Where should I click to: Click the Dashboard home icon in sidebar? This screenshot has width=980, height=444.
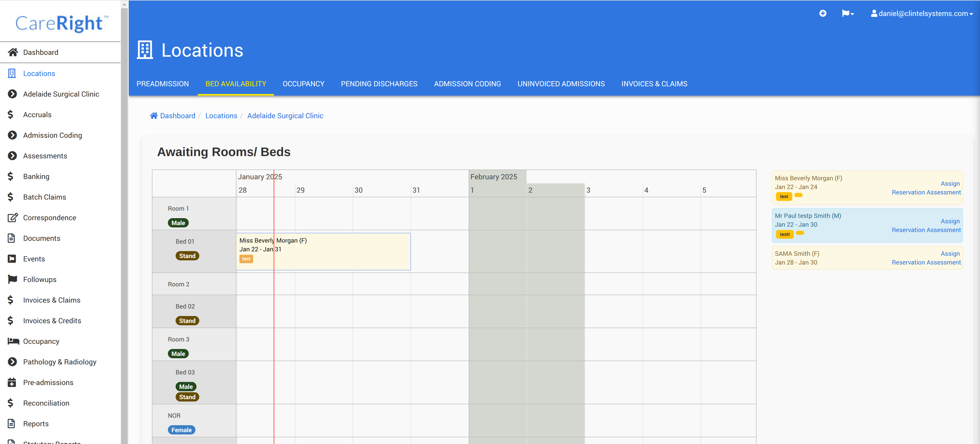pyautogui.click(x=13, y=52)
